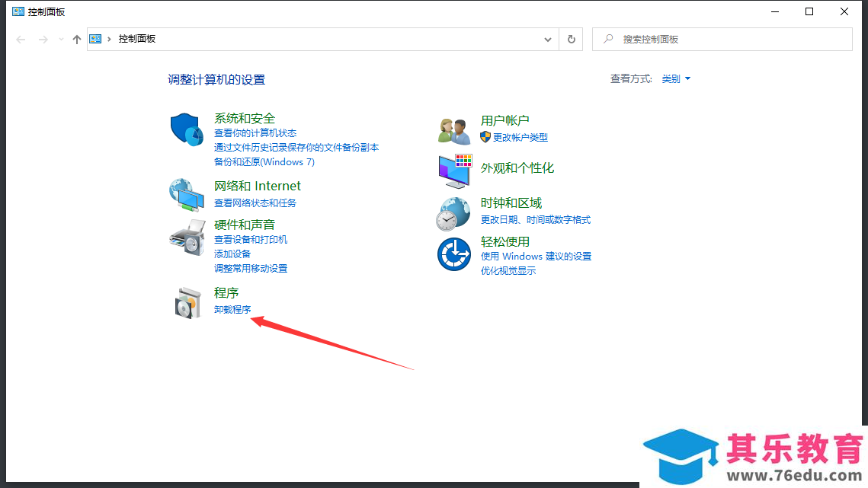This screenshot has height=488, width=868.
Task: Open the 时钟和区域 clock globe icon
Action: (453, 214)
